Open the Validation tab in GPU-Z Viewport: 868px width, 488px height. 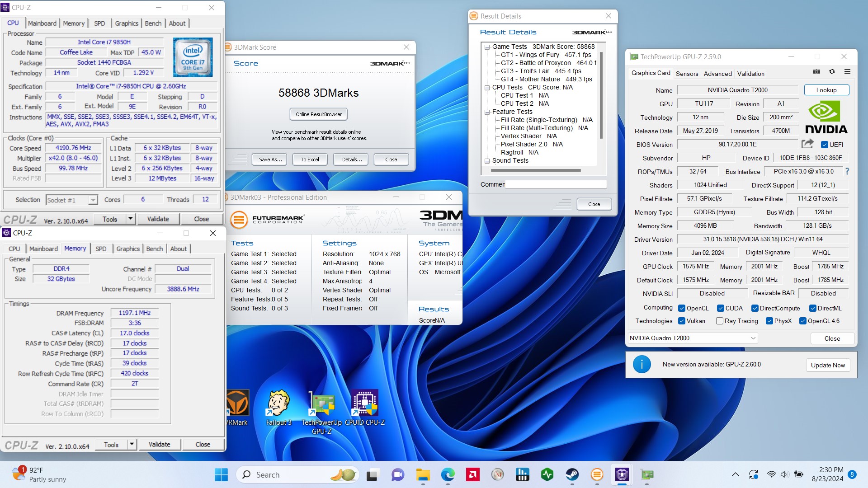[x=750, y=74]
